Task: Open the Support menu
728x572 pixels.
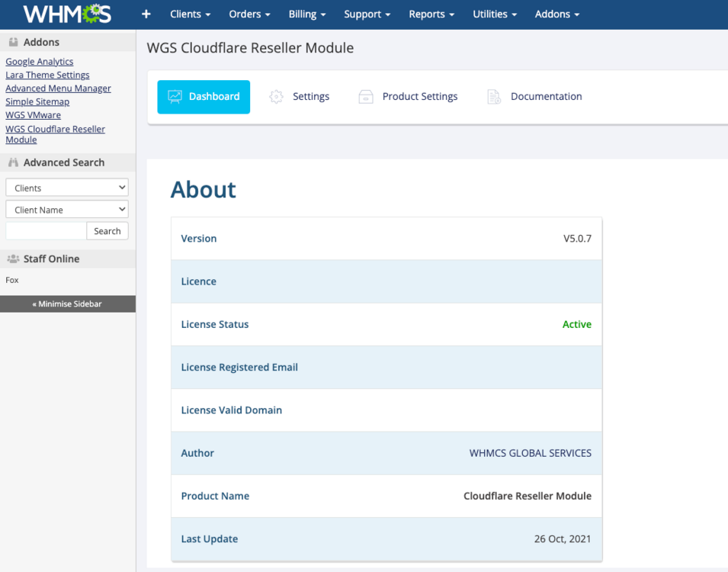Action: point(367,14)
